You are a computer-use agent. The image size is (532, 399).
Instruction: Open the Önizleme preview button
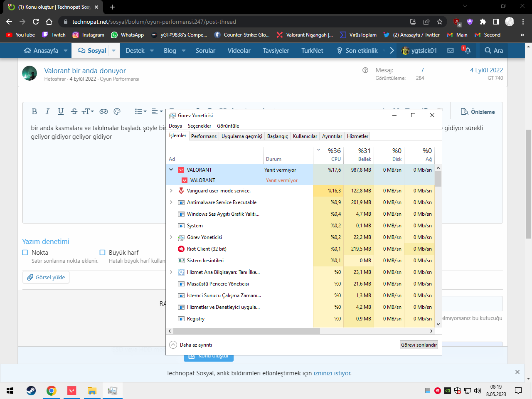tap(477, 112)
